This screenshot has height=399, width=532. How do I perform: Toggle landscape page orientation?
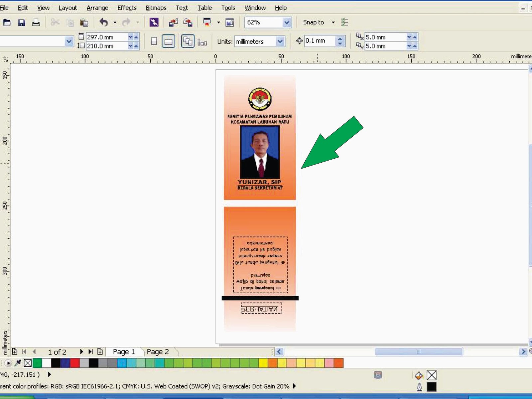169,41
